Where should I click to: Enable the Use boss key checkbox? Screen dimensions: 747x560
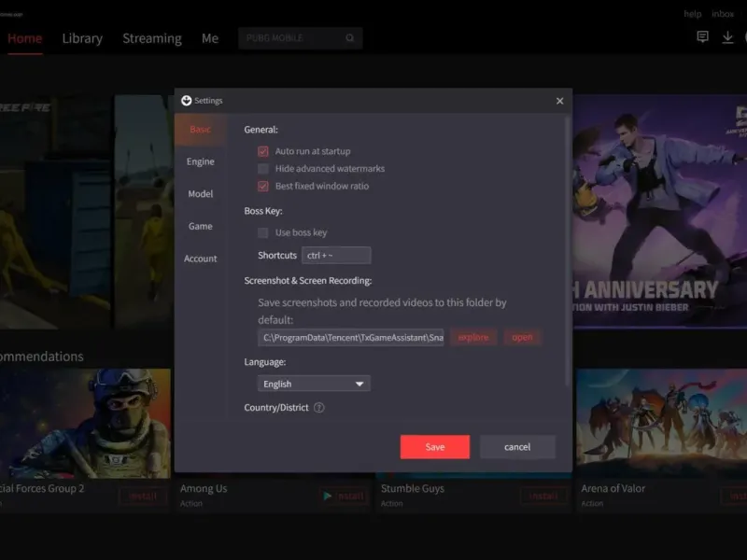tap(263, 232)
